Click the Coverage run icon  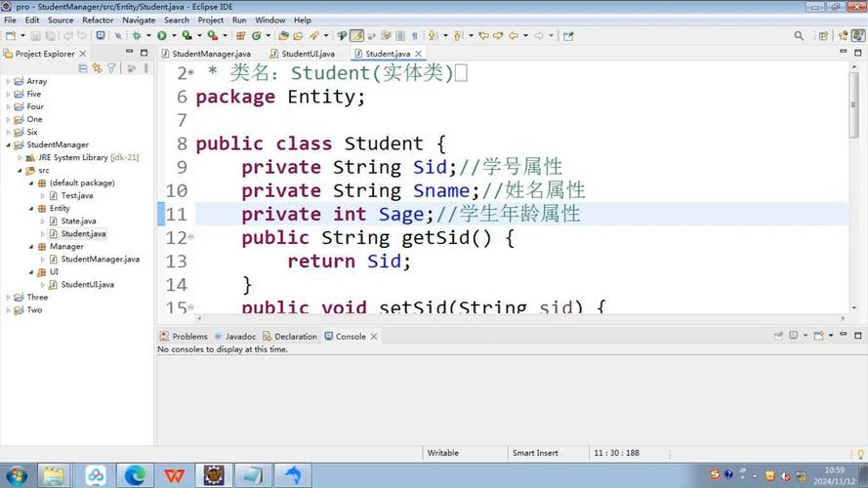187,36
